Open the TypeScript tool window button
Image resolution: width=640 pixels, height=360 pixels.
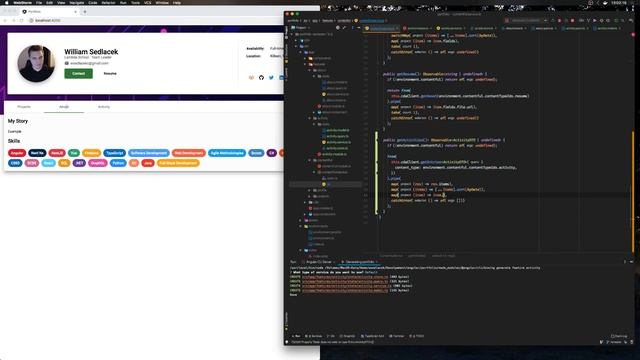pyautogui.click(x=373, y=336)
